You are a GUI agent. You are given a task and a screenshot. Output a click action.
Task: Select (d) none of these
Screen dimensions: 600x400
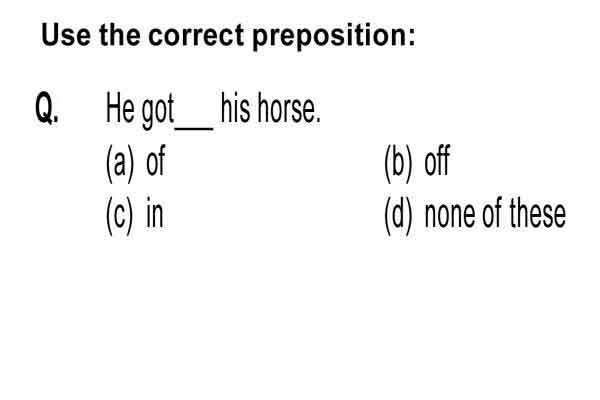475,216
